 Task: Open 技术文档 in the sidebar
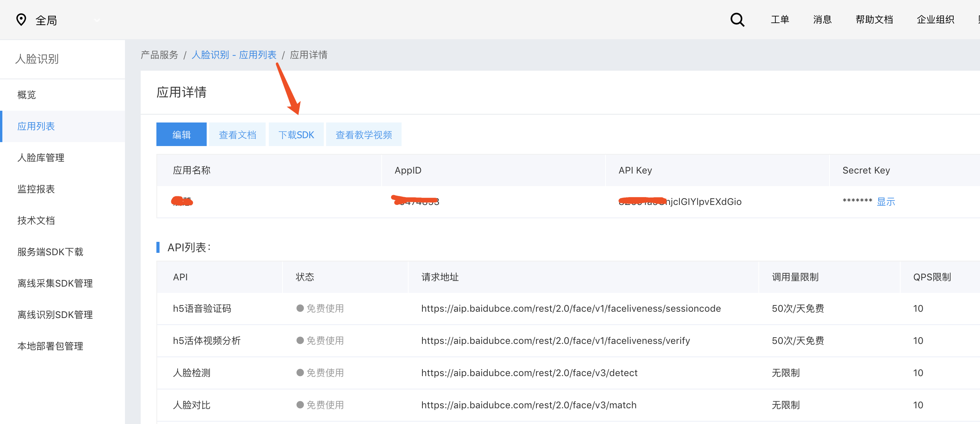[x=62, y=220]
